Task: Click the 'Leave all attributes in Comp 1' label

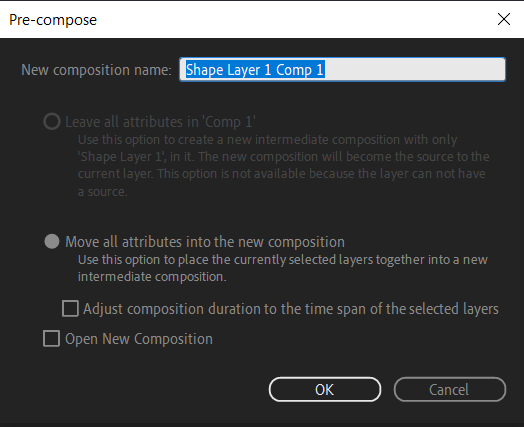Action: (160, 122)
